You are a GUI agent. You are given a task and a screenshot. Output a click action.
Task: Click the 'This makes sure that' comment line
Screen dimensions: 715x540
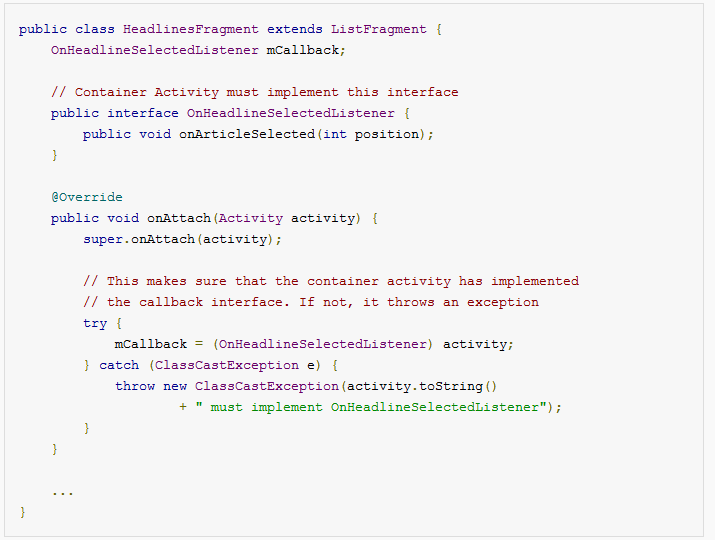tap(331, 281)
